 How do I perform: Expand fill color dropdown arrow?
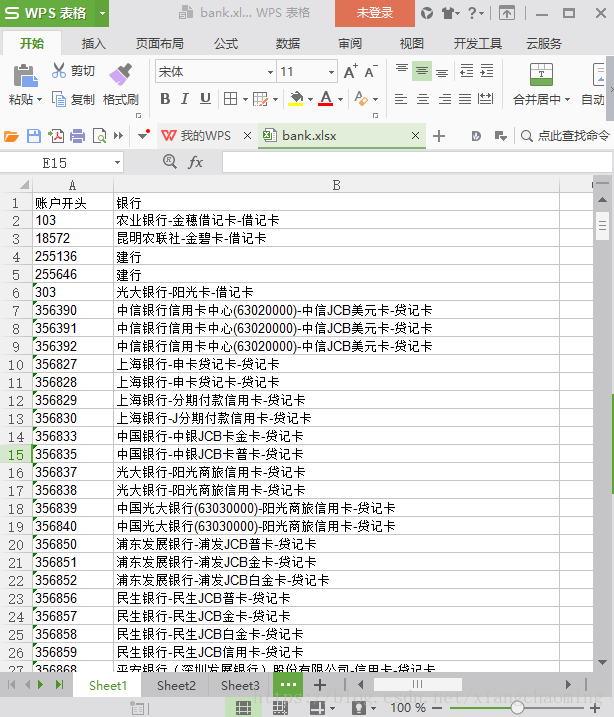[x=310, y=99]
